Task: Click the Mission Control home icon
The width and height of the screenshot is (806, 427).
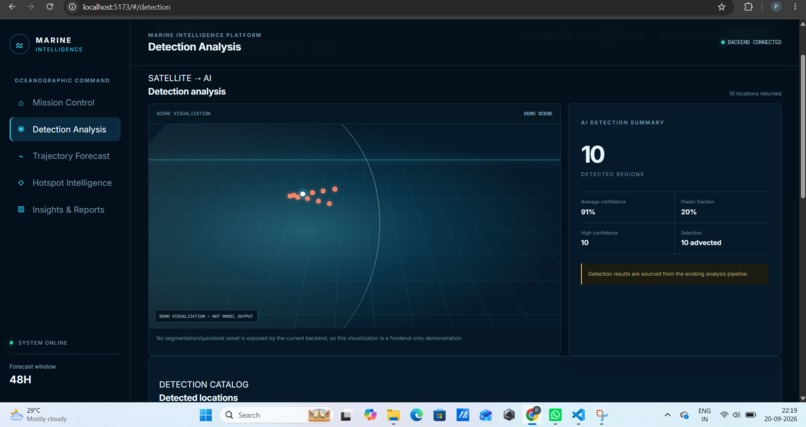Action: (x=21, y=103)
